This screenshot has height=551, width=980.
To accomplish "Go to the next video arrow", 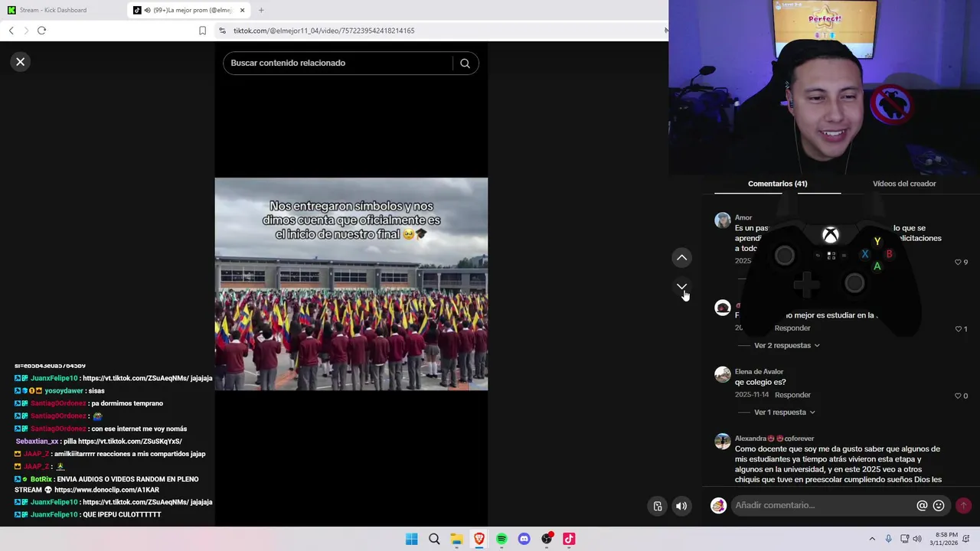I will [x=681, y=287].
